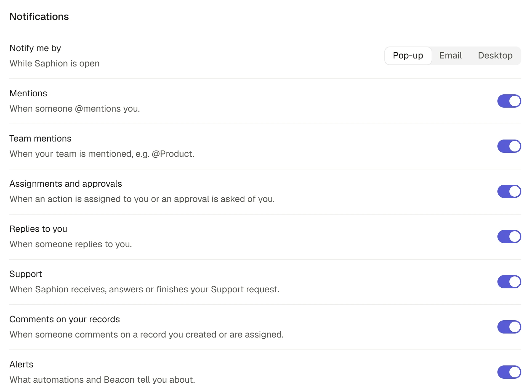
Task: Click the 'Assignments and approvals' label
Action: point(66,184)
